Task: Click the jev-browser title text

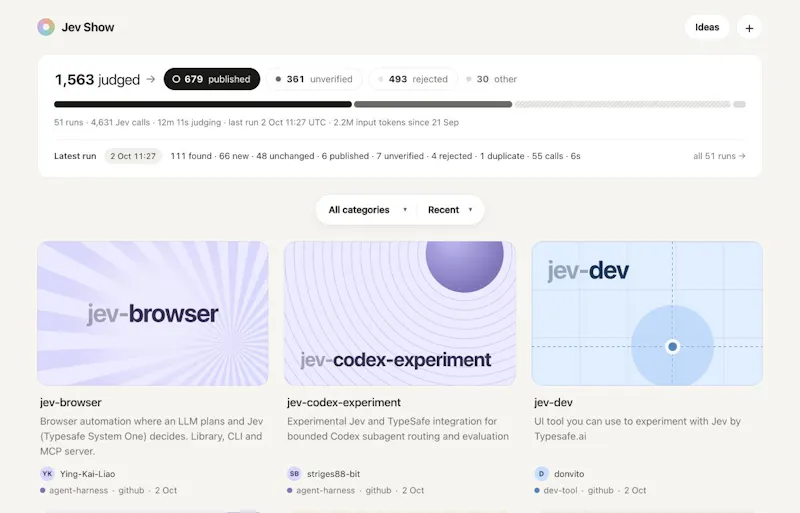Action: [x=71, y=402]
